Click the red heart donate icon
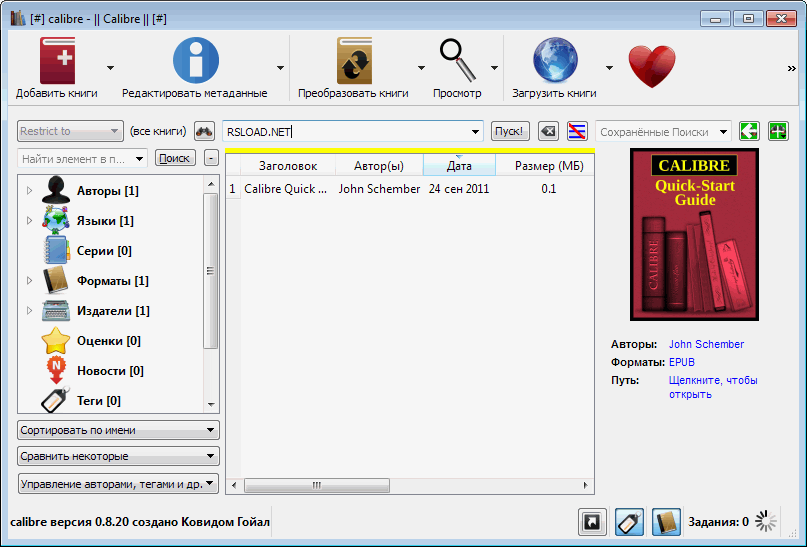Viewport: 807px width, 547px height. tap(652, 66)
